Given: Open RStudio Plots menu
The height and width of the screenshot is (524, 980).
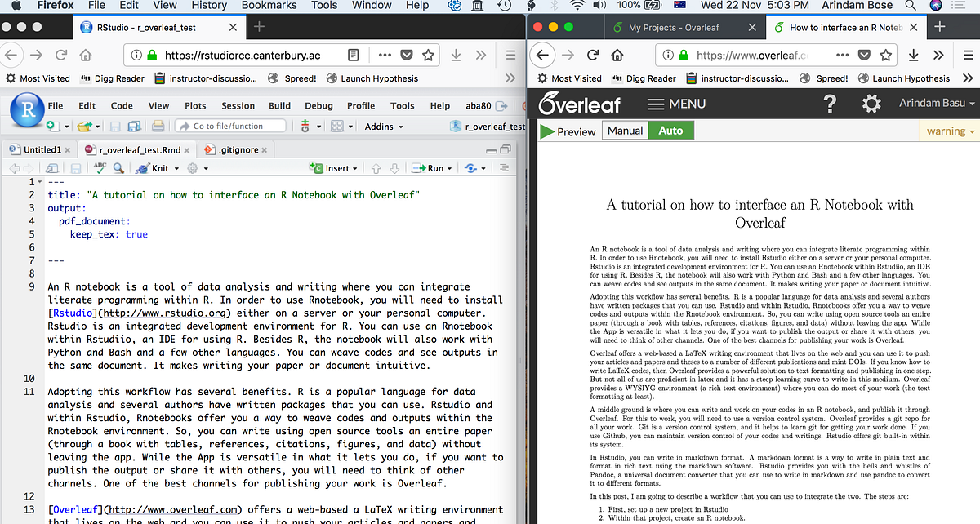Looking at the screenshot, I should click(195, 105).
